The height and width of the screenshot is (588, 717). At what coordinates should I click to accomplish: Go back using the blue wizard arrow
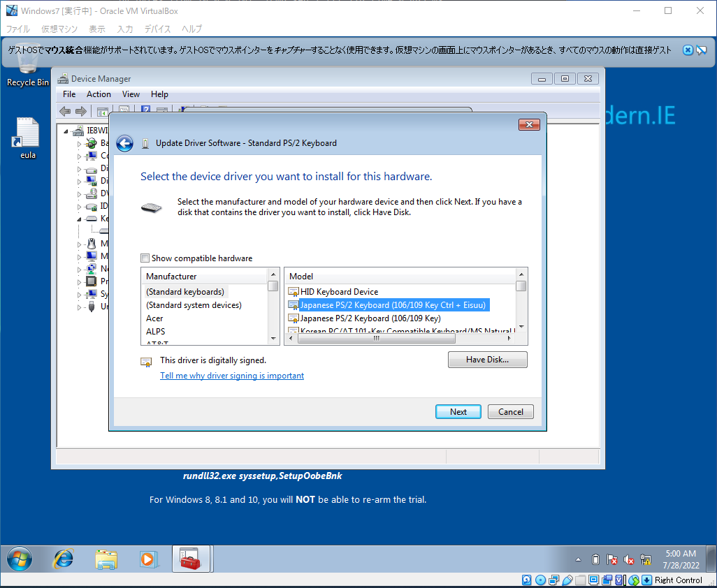(x=124, y=143)
